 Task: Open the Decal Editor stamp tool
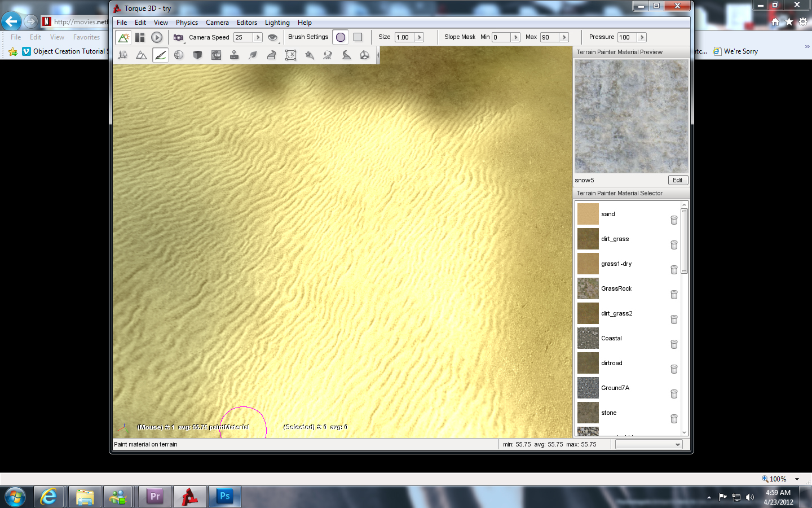234,55
